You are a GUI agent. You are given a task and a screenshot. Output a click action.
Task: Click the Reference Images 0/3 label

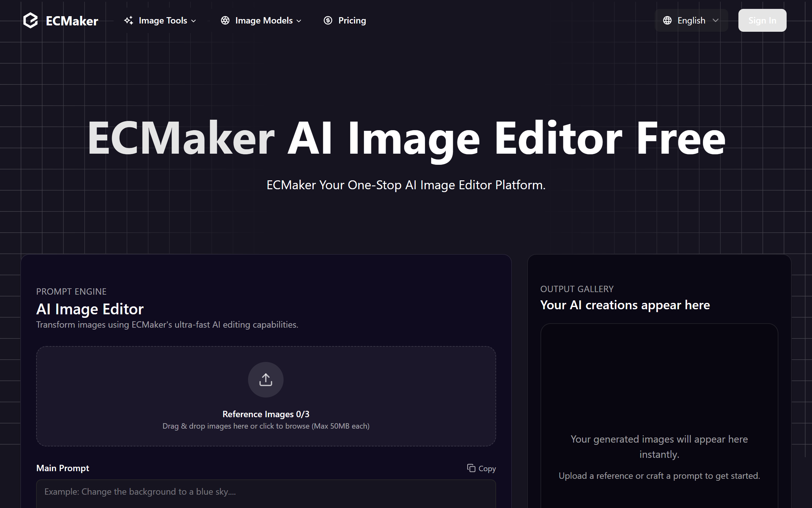pyautogui.click(x=266, y=414)
